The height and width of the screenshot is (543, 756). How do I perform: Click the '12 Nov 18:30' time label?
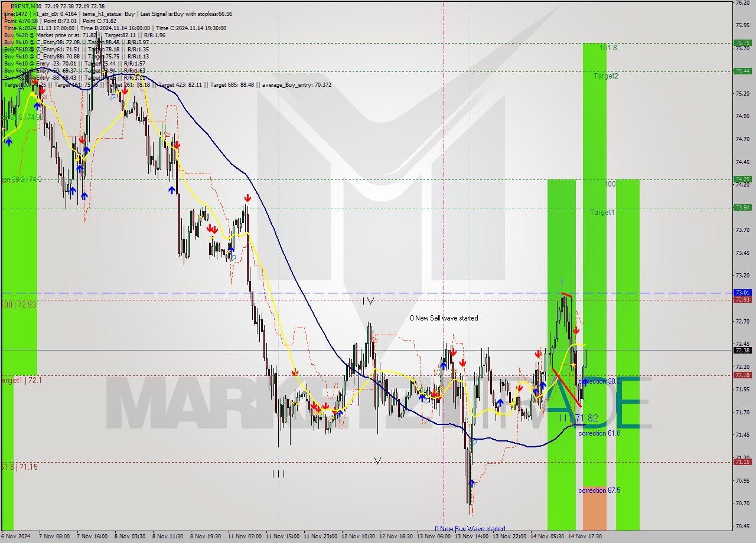[395, 537]
